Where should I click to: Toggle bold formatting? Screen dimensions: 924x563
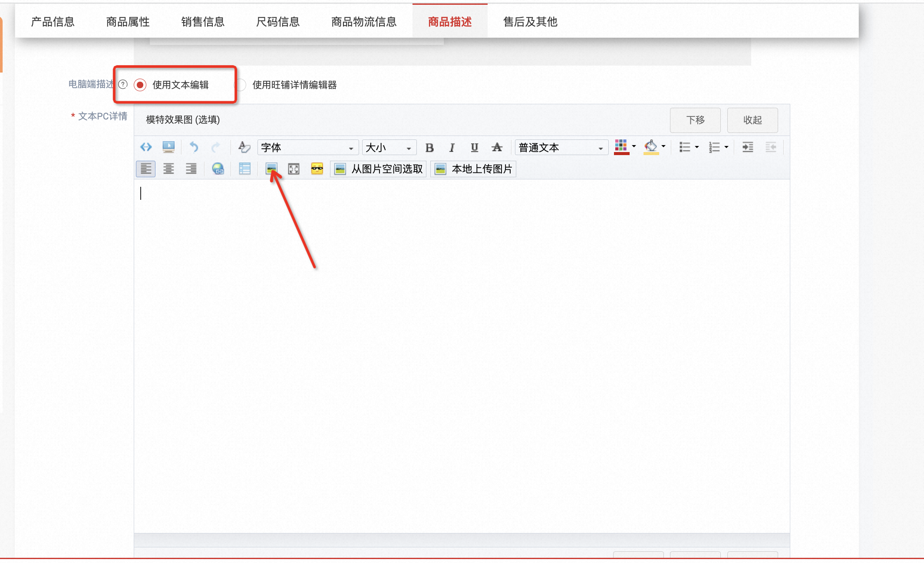click(429, 148)
